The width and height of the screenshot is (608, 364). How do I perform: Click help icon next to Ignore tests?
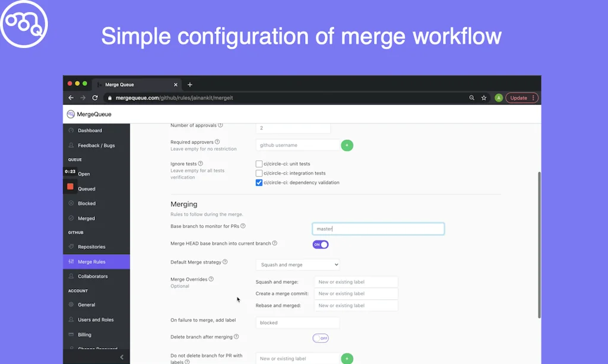201,163
